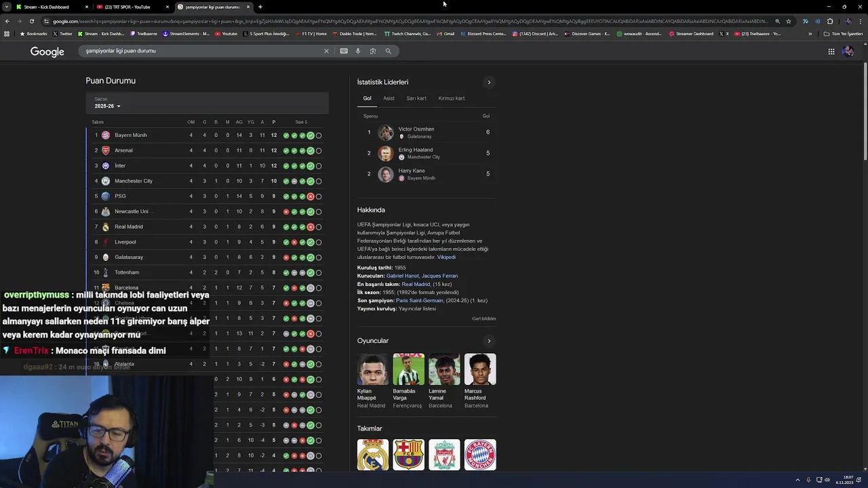The width and height of the screenshot is (868, 488).
Task: Open Barnabás Varga player thumbnail
Action: [x=409, y=369]
